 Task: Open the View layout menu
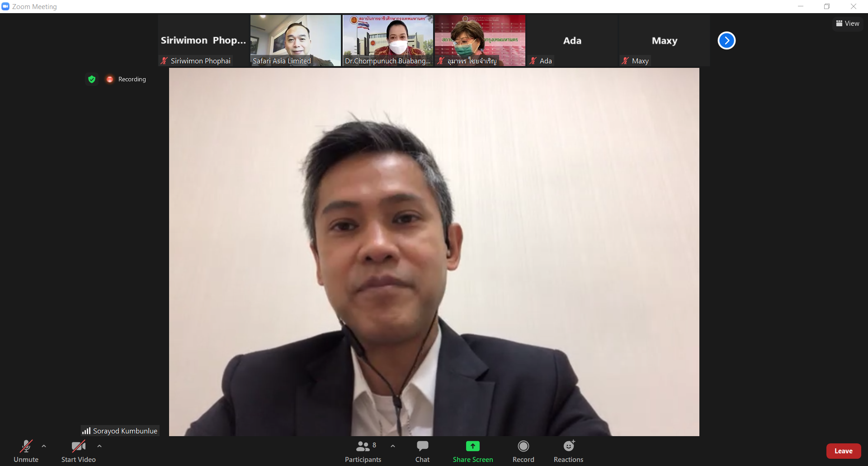(x=848, y=24)
